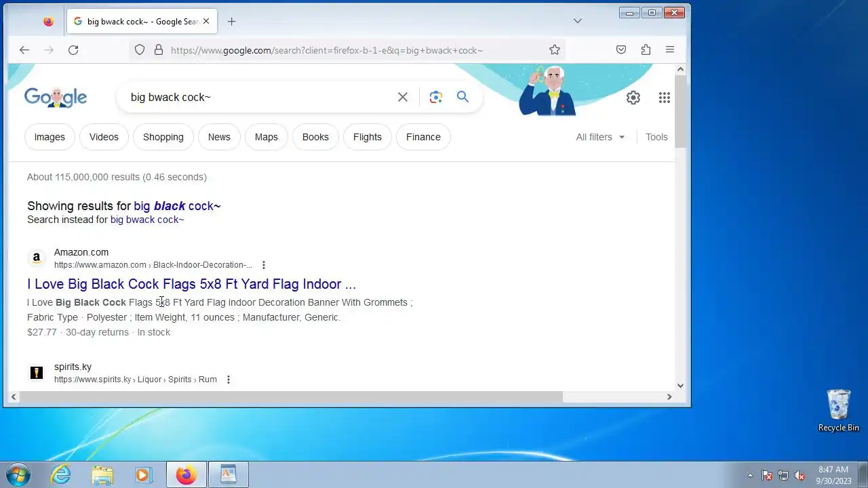868x488 pixels.
Task: Save page to Pocket
Action: pyautogui.click(x=621, y=49)
